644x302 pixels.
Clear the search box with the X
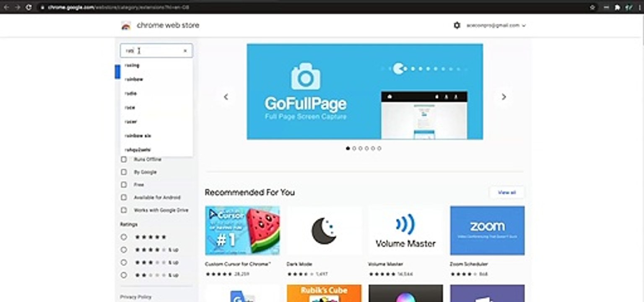click(185, 51)
